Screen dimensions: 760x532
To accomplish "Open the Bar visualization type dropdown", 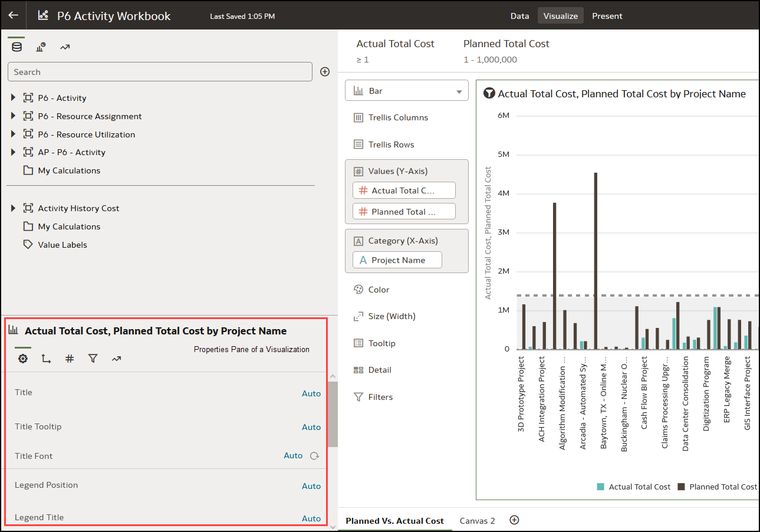I will pyautogui.click(x=407, y=91).
